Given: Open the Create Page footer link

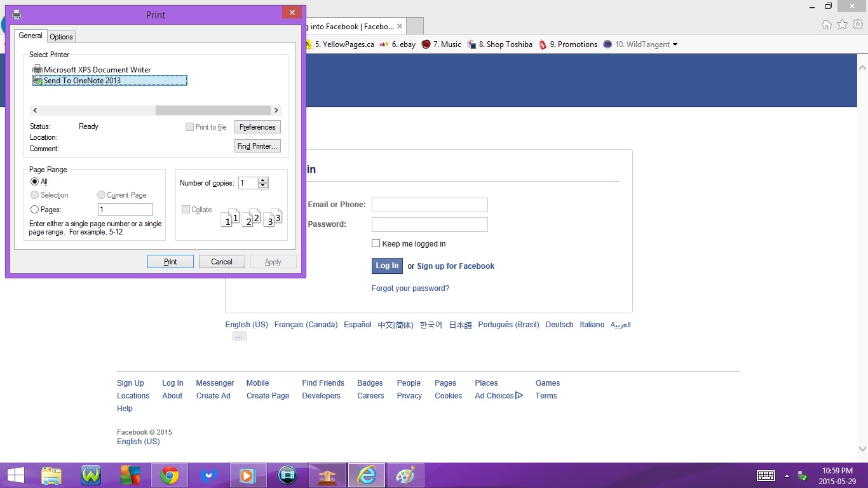Looking at the screenshot, I should coord(268,396).
